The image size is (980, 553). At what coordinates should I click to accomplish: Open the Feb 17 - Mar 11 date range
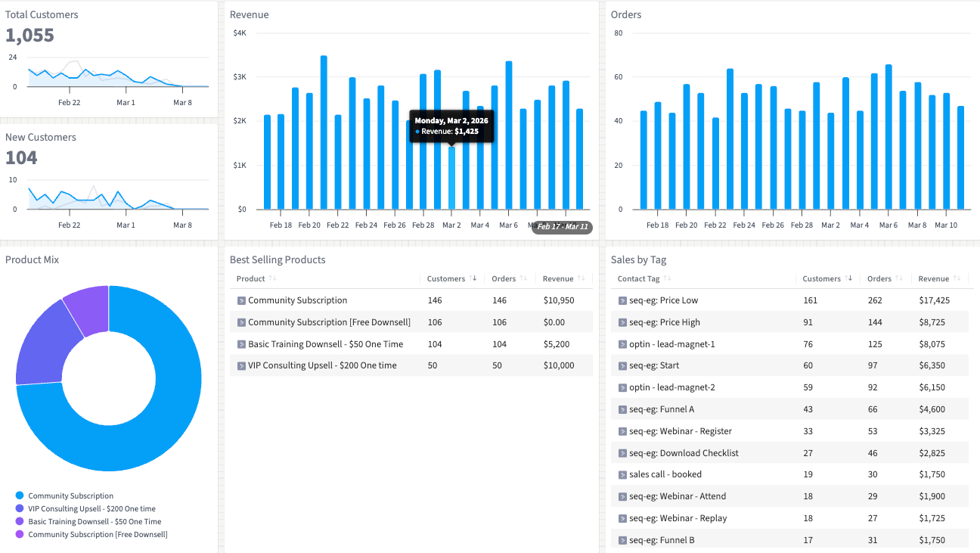pyautogui.click(x=562, y=227)
